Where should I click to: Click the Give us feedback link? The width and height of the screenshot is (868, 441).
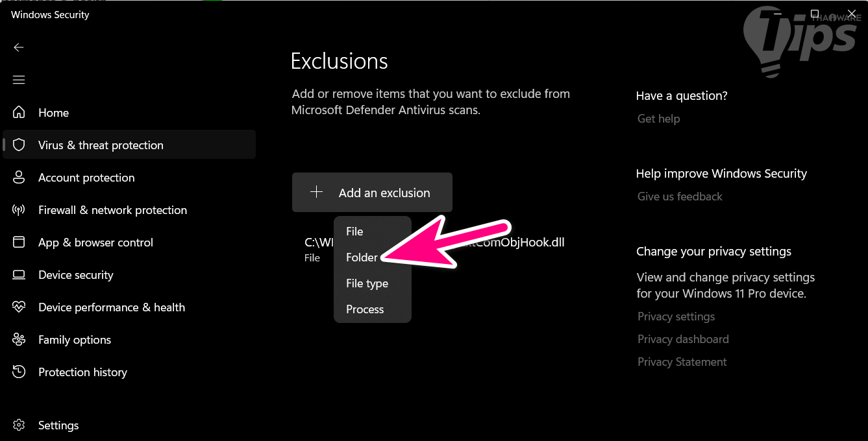tap(680, 197)
